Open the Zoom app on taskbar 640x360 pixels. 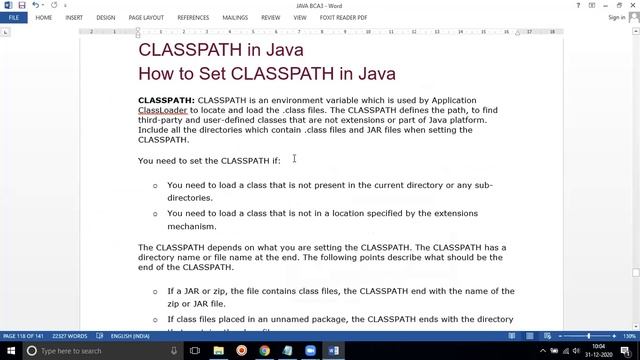[x=311, y=351]
